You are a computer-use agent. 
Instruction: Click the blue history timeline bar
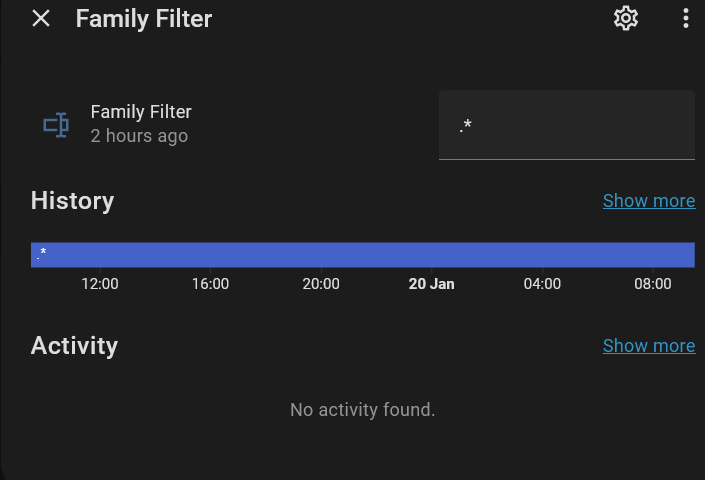[x=363, y=255]
